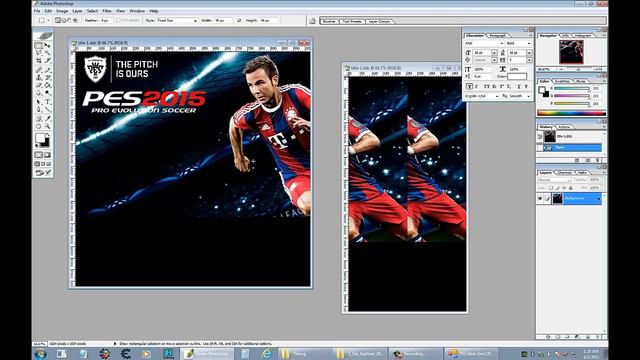Open the File Browser icon in options bar
The width and height of the screenshot is (640, 360).
click(x=312, y=20)
